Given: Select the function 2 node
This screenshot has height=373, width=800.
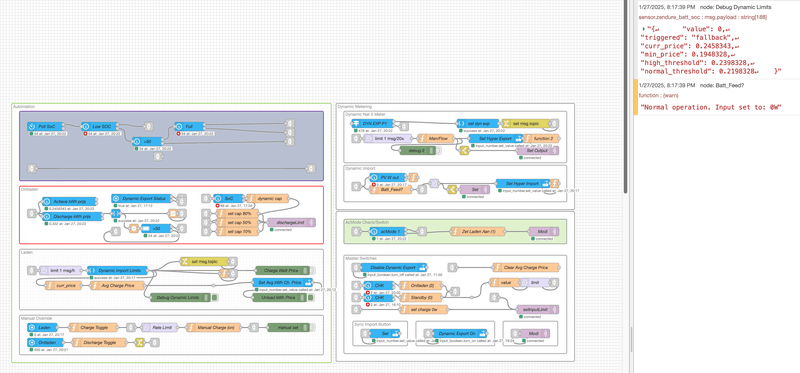Looking at the screenshot, I should point(541,138).
